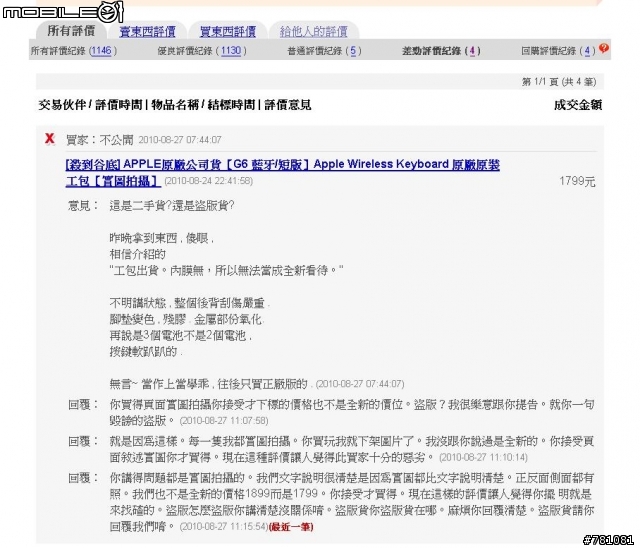The image size is (640, 548).
Task: Click the rating timestamp 2010-08-27 07:44:07 beside buyer
Action: point(180,140)
